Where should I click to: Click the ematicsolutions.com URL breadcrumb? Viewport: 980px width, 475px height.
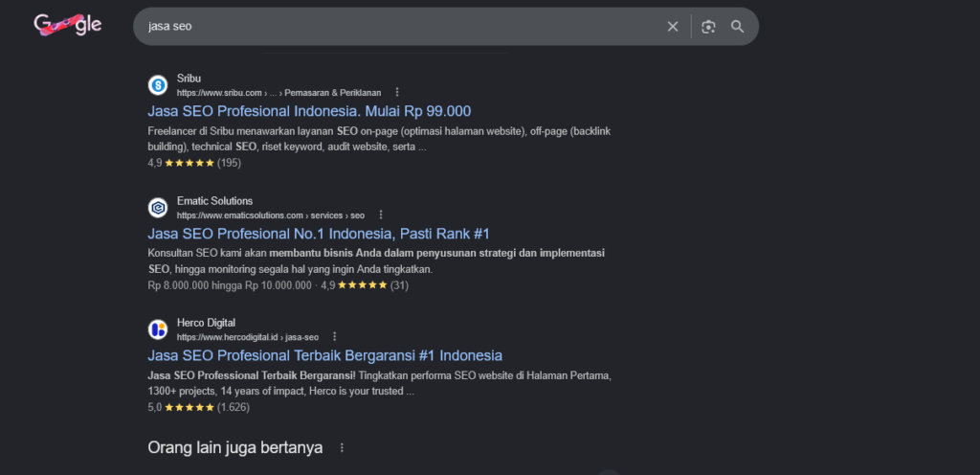(x=271, y=215)
